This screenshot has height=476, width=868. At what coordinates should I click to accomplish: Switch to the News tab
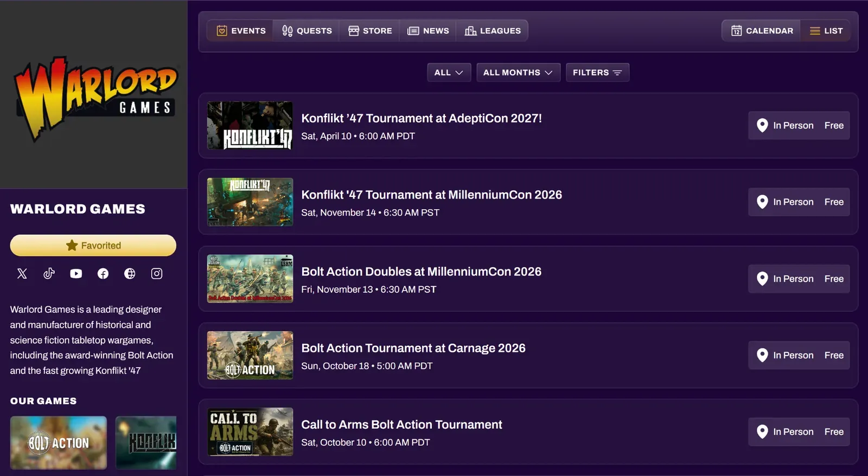428,31
